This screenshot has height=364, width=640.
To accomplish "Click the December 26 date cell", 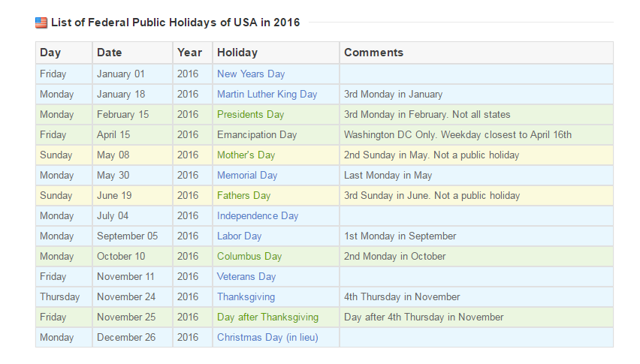I will tap(126, 338).
